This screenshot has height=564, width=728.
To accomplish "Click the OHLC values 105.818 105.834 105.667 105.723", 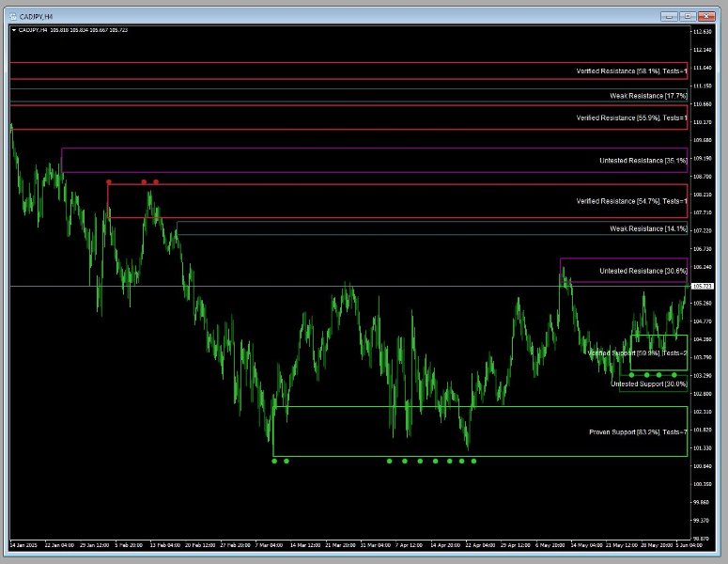I will [x=88, y=30].
